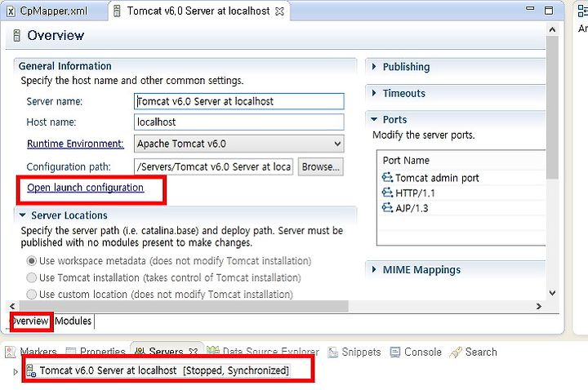Click the Overview heading server icon
The width and height of the screenshot is (588, 390).
click(x=16, y=36)
